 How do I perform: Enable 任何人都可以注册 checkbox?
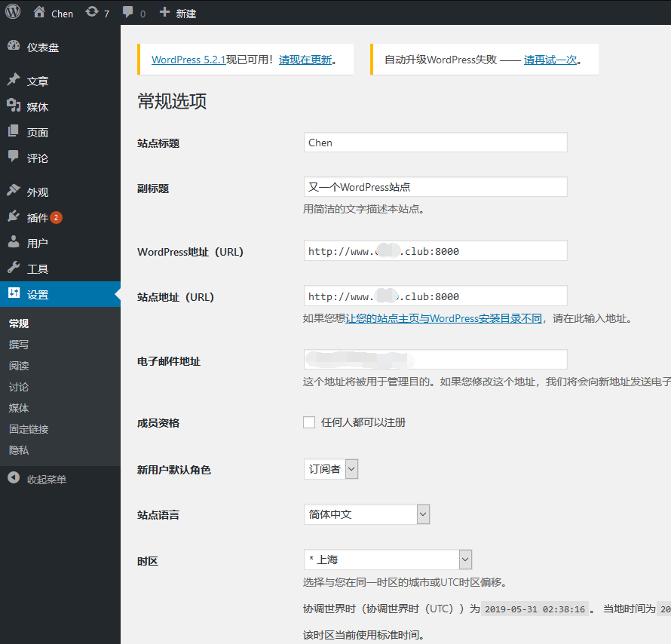tap(309, 422)
